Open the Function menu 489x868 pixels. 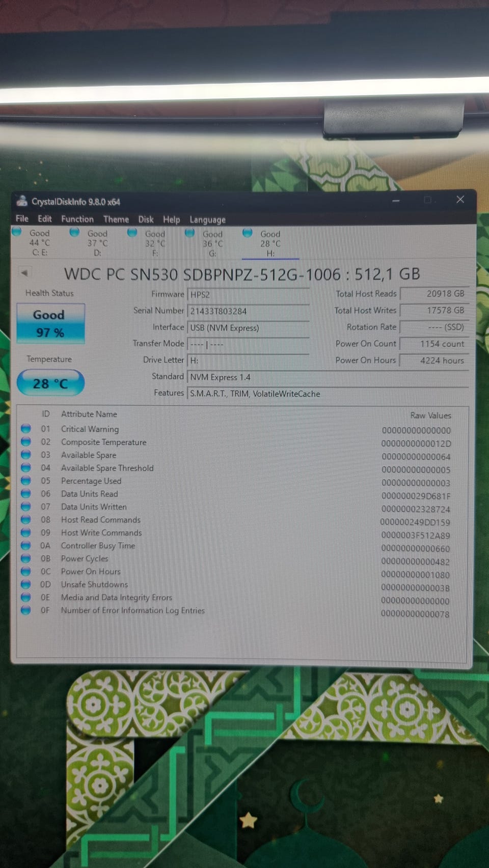[77, 219]
